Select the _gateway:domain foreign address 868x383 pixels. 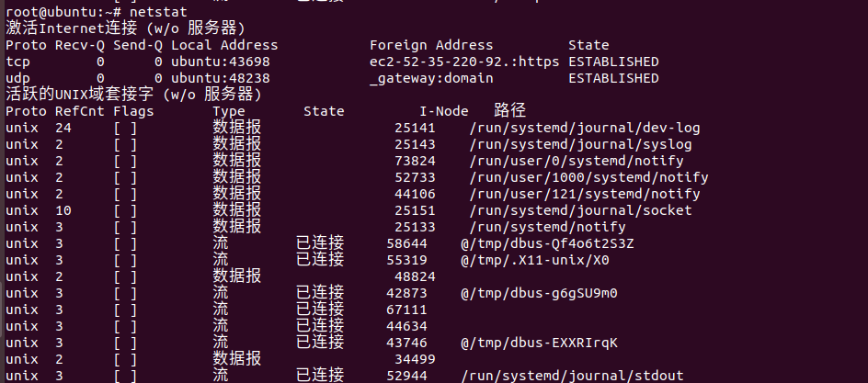click(431, 78)
